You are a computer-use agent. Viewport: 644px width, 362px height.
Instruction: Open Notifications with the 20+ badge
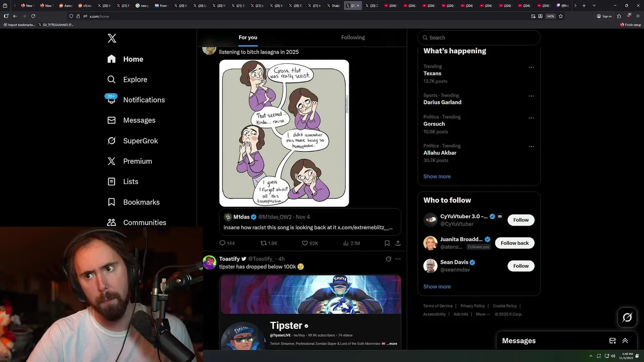[136, 100]
